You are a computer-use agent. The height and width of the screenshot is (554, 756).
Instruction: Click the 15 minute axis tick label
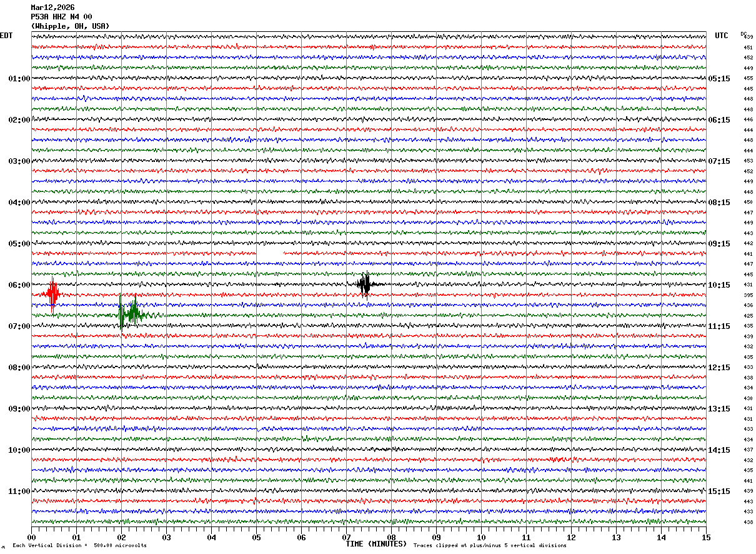[706, 537]
